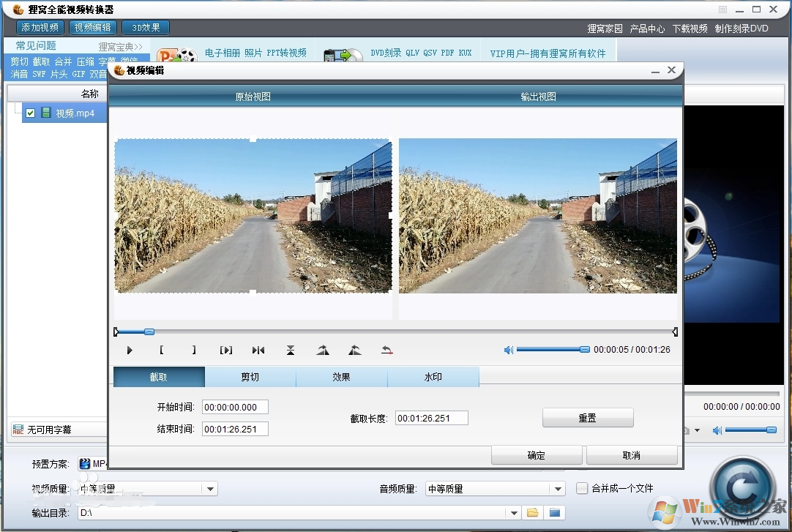Viewport: 792px width, 532px height.
Task: Select the play control in the video editor
Action: coord(130,350)
